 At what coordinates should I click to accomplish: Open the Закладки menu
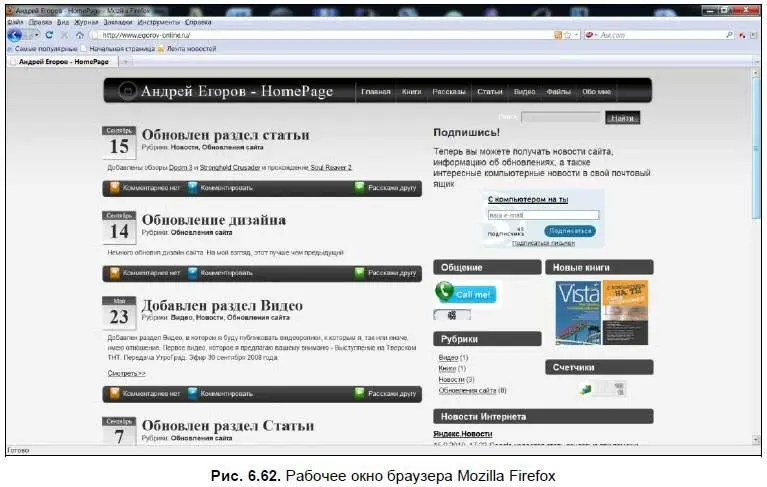click(118, 22)
